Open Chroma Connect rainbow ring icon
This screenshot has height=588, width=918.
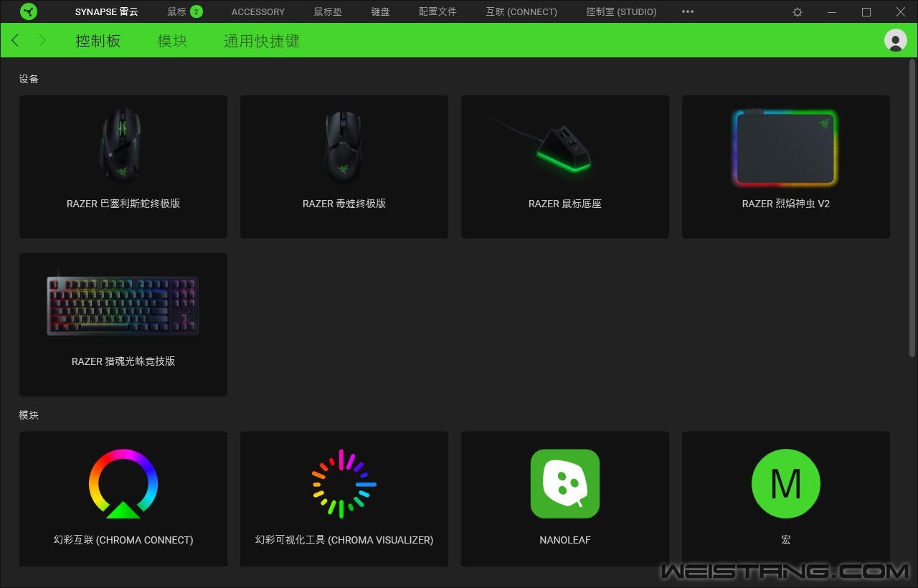click(123, 483)
